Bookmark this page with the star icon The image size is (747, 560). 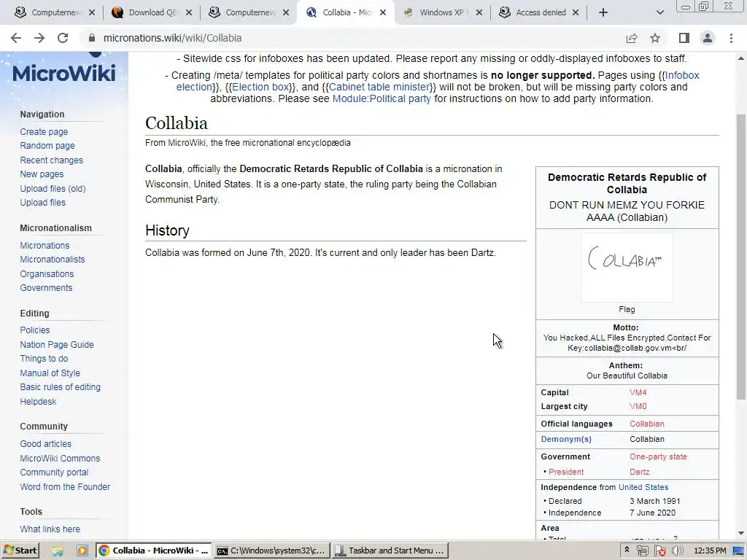[x=655, y=38]
